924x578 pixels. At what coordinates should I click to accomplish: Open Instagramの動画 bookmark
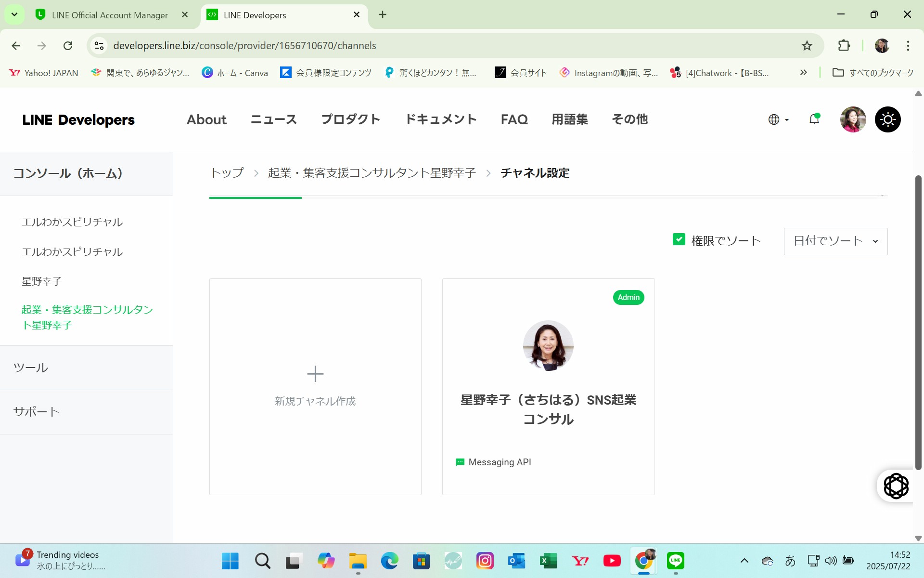click(x=609, y=73)
